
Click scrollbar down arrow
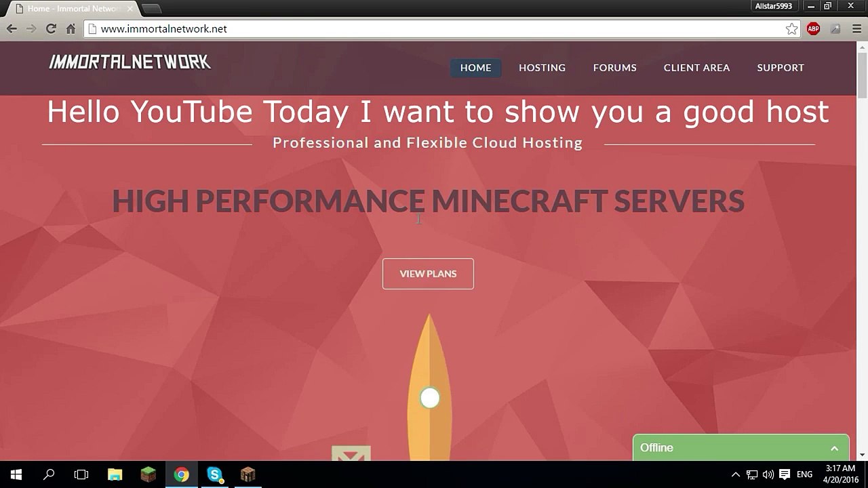tap(862, 455)
